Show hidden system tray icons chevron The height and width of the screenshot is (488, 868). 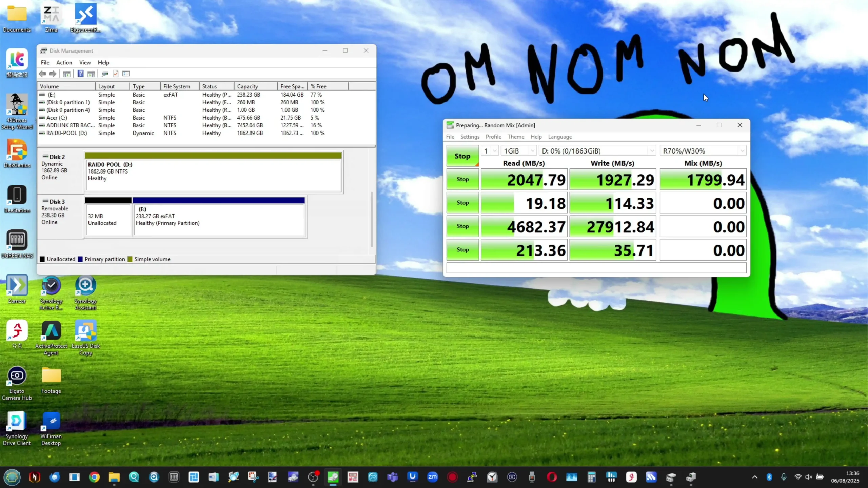tap(755, 477)
